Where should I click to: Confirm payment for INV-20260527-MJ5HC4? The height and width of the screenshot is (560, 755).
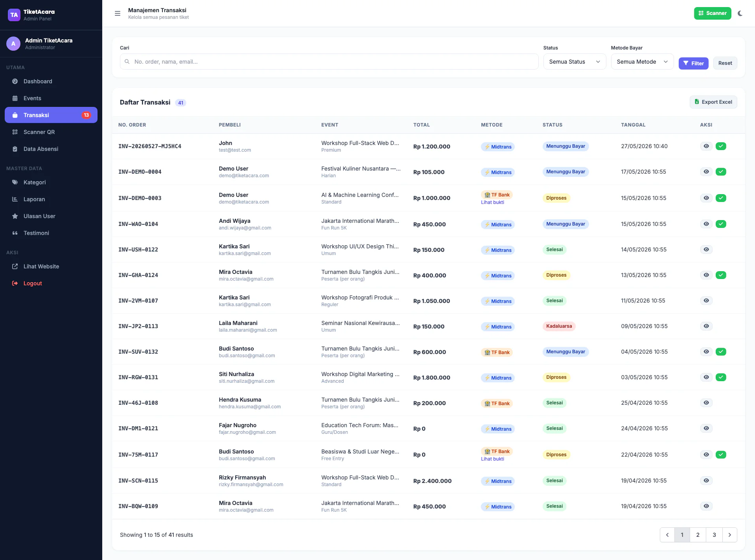click(721, 146)
